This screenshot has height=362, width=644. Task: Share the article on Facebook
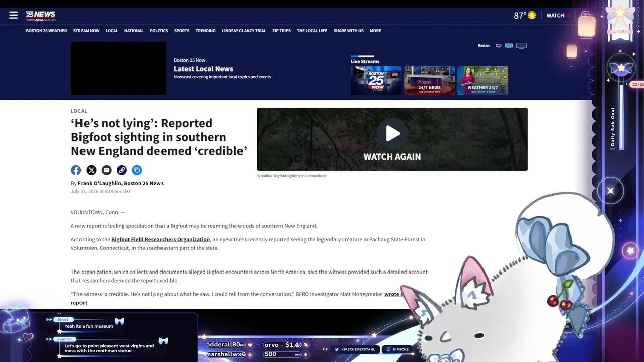pos(76,170)
